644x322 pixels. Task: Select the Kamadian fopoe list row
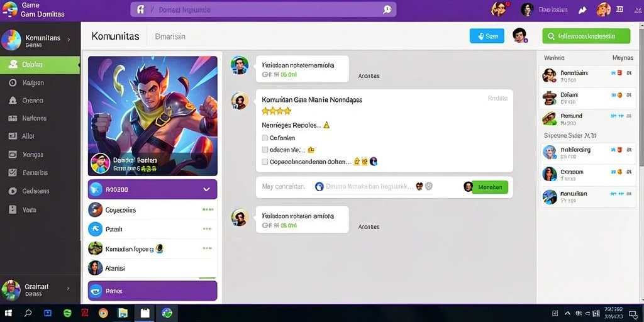[152, 248]
